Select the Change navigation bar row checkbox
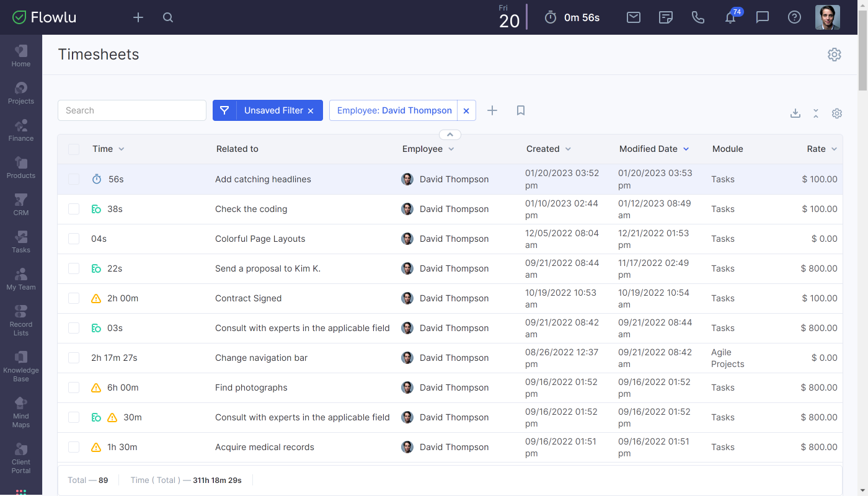 coord(74,358)
